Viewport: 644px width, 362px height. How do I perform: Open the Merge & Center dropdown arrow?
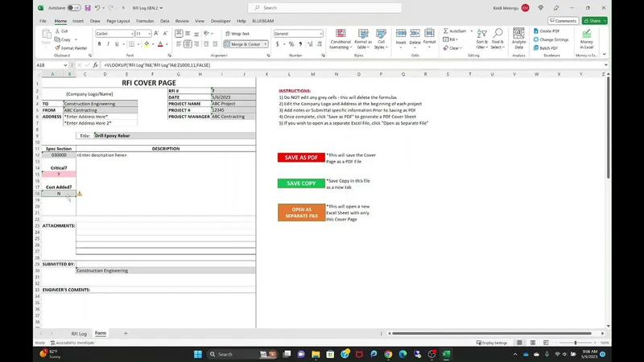click(266, 44)
